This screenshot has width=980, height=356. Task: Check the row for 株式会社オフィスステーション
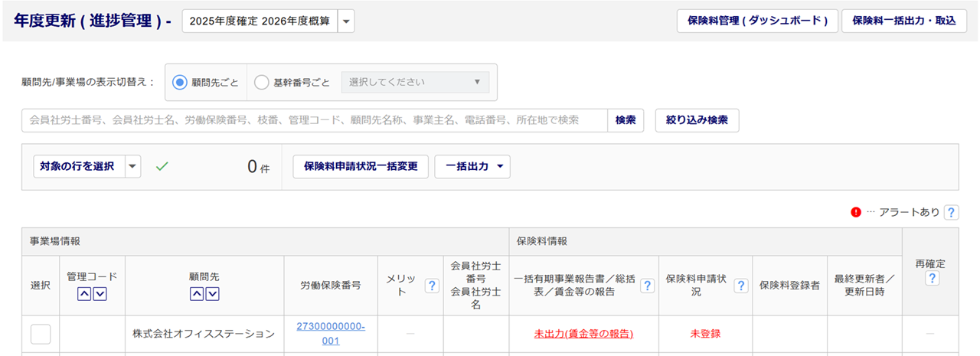tap(41, 334)
